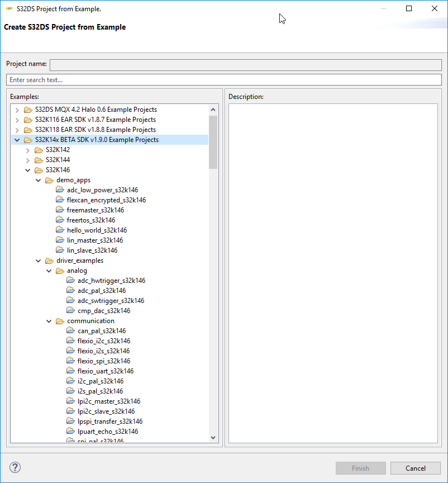The image size is (448, 483).
Task: Click the folder icon beside cmp_dac_s32k146
Action: coord(71,310)
